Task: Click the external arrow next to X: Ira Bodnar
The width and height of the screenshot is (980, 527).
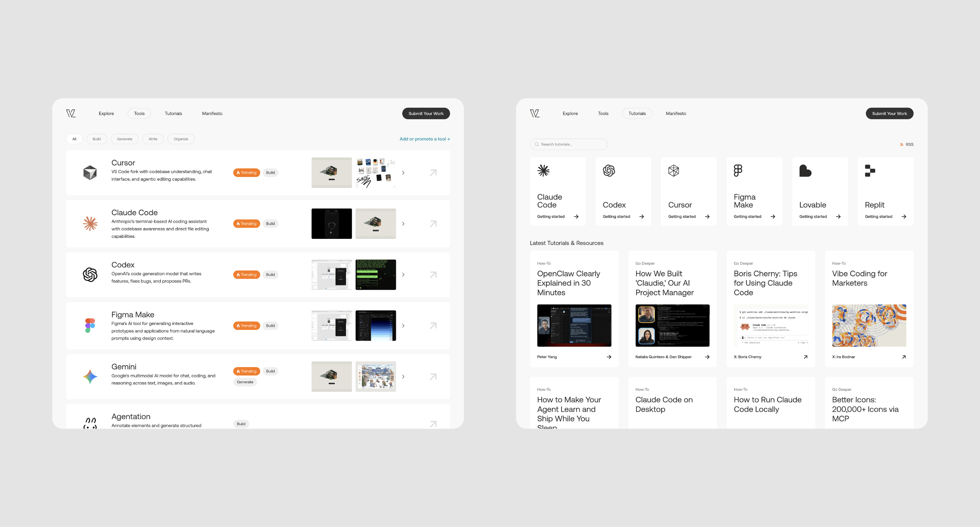Action: coord(904,357)
